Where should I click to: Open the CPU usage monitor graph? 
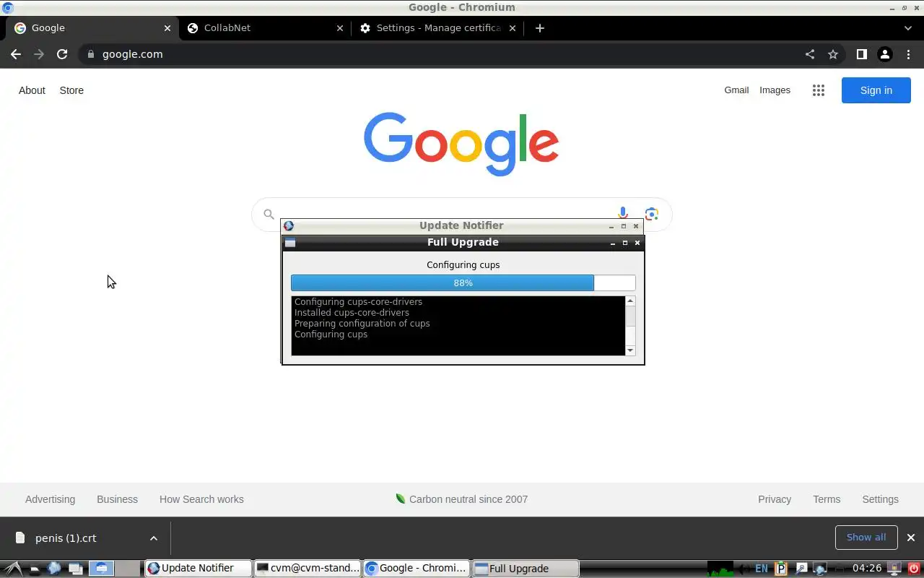coord(720,569)
